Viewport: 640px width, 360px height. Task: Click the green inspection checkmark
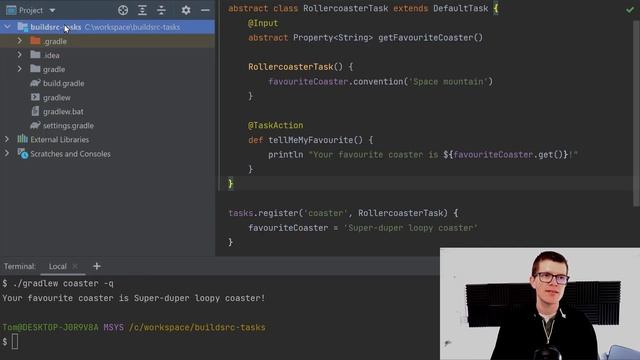630,9
